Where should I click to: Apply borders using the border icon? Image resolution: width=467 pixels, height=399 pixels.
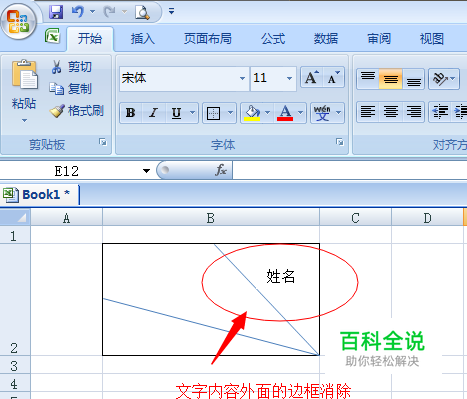click(213, 113)
